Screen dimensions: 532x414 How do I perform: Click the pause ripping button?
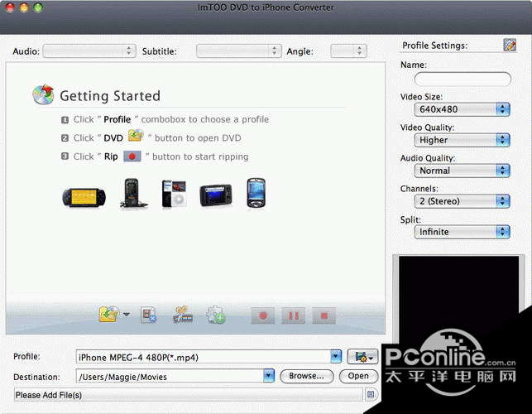[x=294, y=316]
